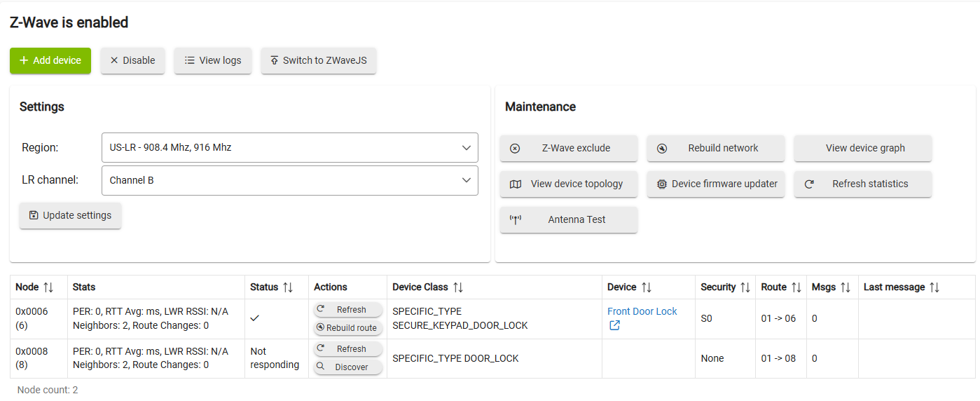Sort by Device Class column arrows
The width and height of the screenshot is (980, 401).
tap(457, 287)
